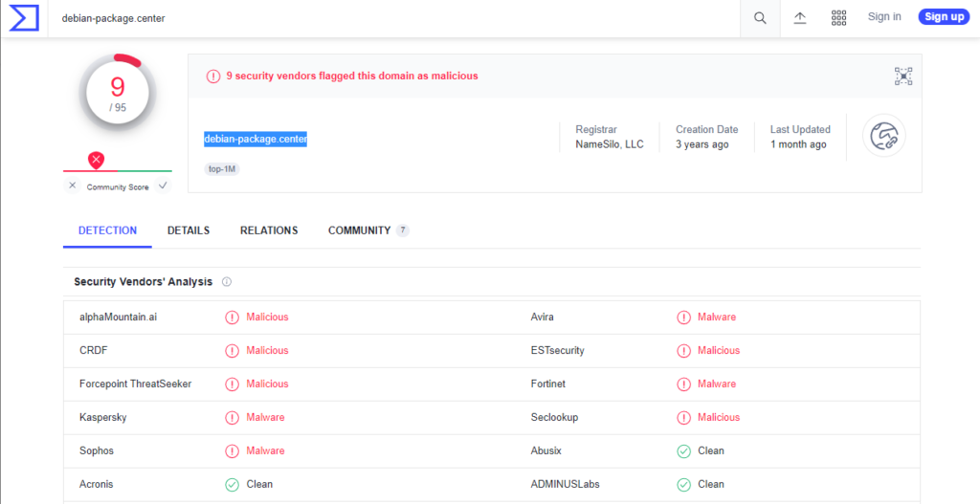Click the Creation Date 3 years ago value

click(x=702, y=145)
